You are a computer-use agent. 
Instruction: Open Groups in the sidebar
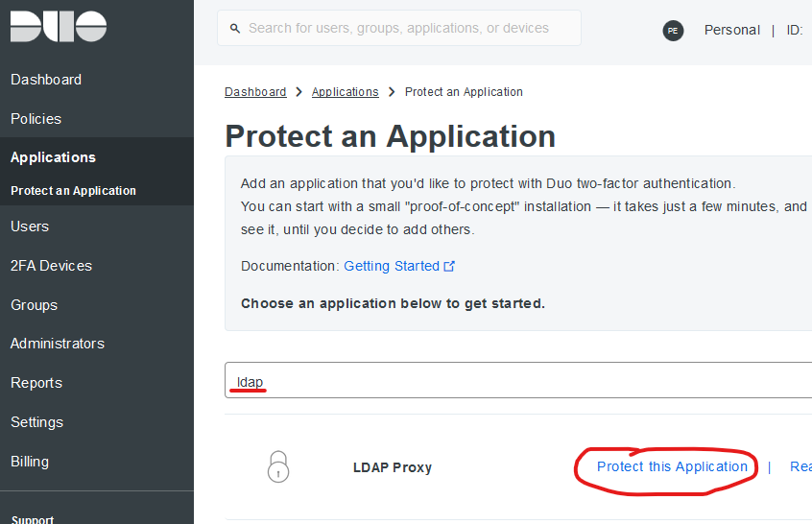(35, 305)
